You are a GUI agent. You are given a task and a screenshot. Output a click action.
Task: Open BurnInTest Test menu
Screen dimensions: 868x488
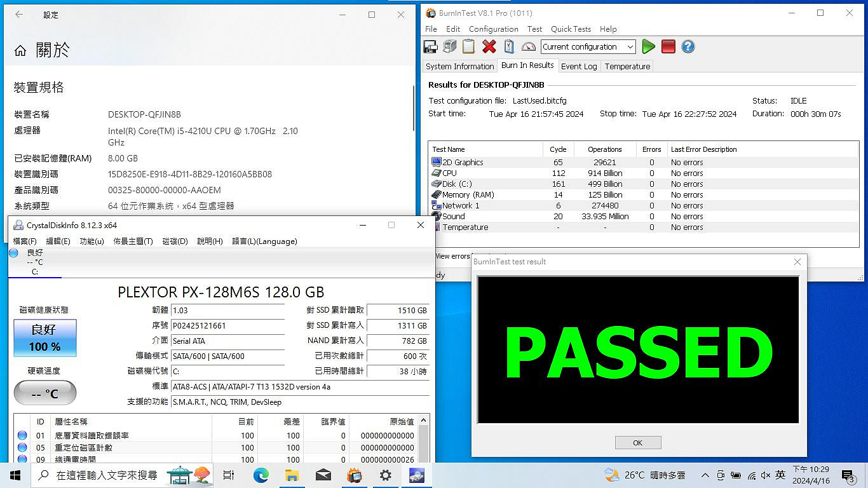534,29
